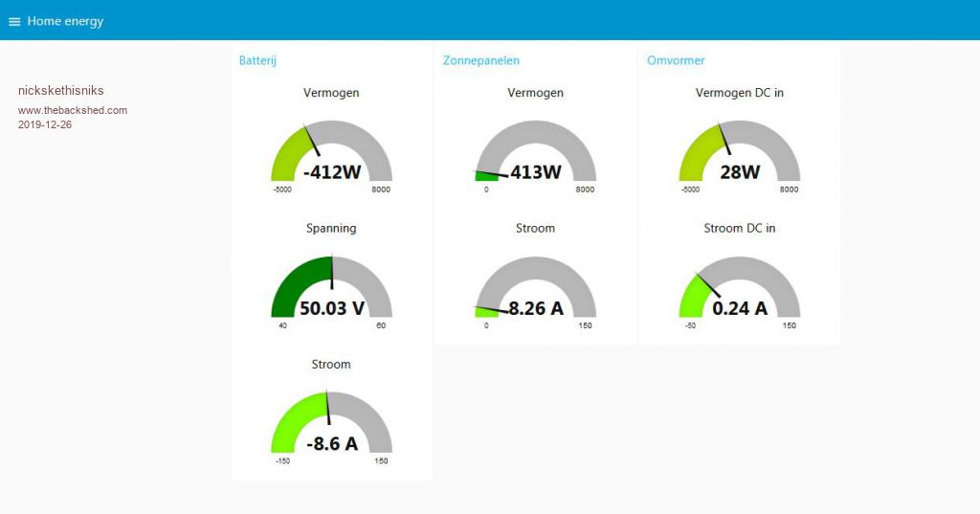Click the Zonnepanelen group heading
The height and width of the screenshot is (514, 980).
[481, 60]
